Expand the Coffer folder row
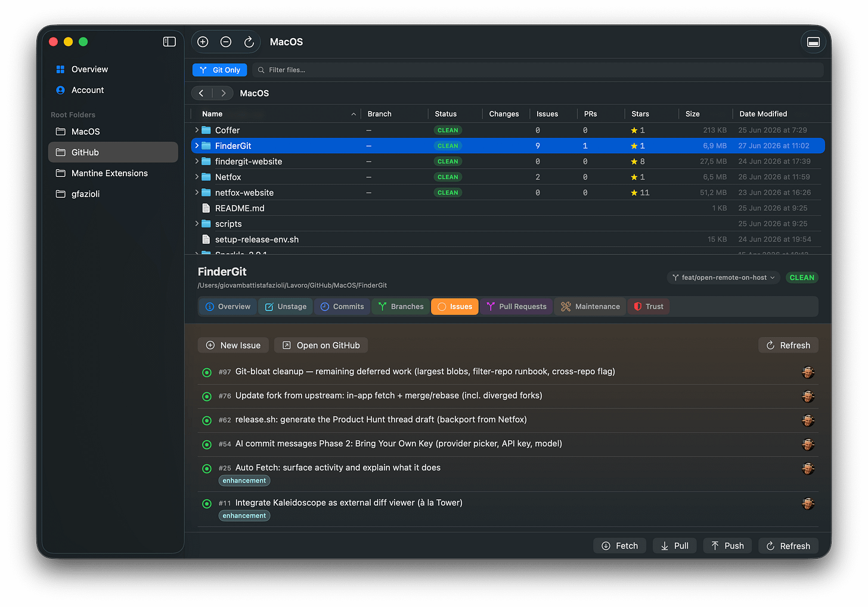The image size is (868, 607). click(197, 130)
